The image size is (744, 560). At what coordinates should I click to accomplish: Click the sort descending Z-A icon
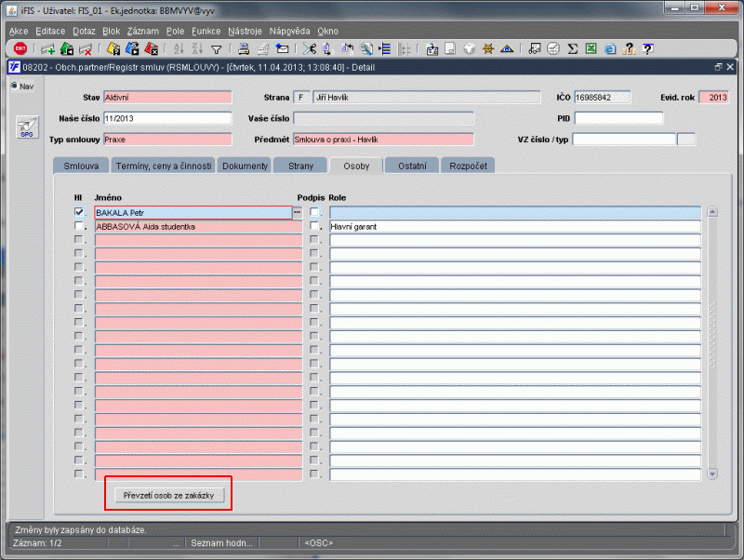point(197,48)
